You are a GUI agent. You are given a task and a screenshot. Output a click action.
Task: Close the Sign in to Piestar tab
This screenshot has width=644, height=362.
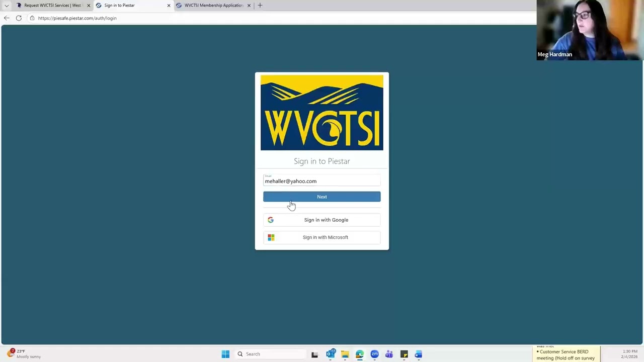click(169, 6)
